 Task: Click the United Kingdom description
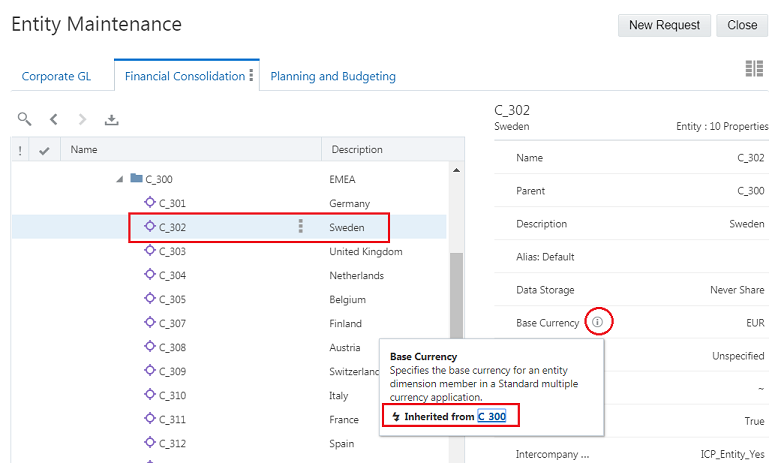(366, 252)
